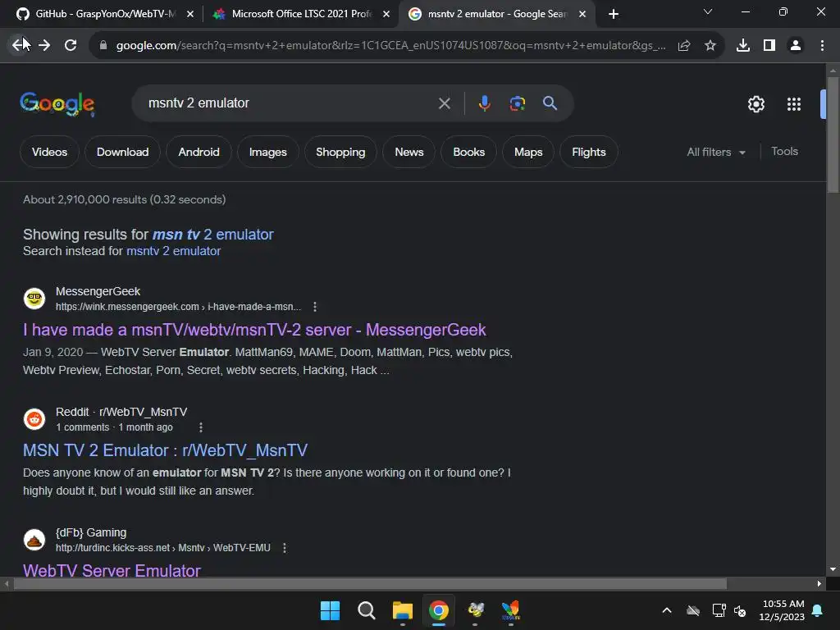Viewport: 840px width, 630px height.
Task: Click the {dFb} Gaming site favicon
Action: [34, 540]
